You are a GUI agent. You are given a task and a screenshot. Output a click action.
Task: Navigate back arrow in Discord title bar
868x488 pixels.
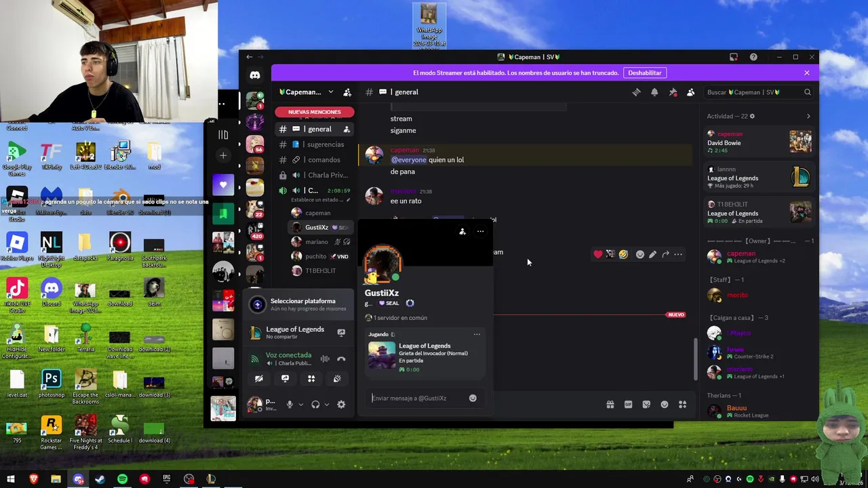coord(250,57)
